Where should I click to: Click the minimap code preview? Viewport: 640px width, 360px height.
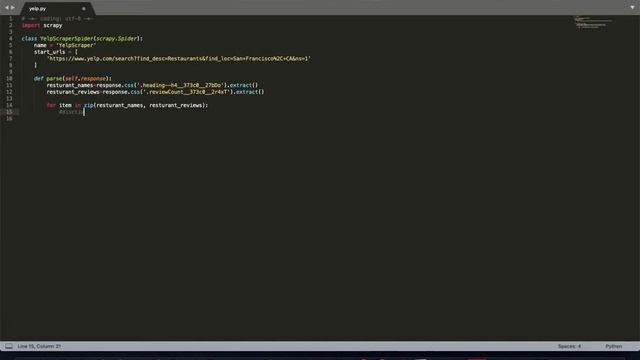(593, 22)
